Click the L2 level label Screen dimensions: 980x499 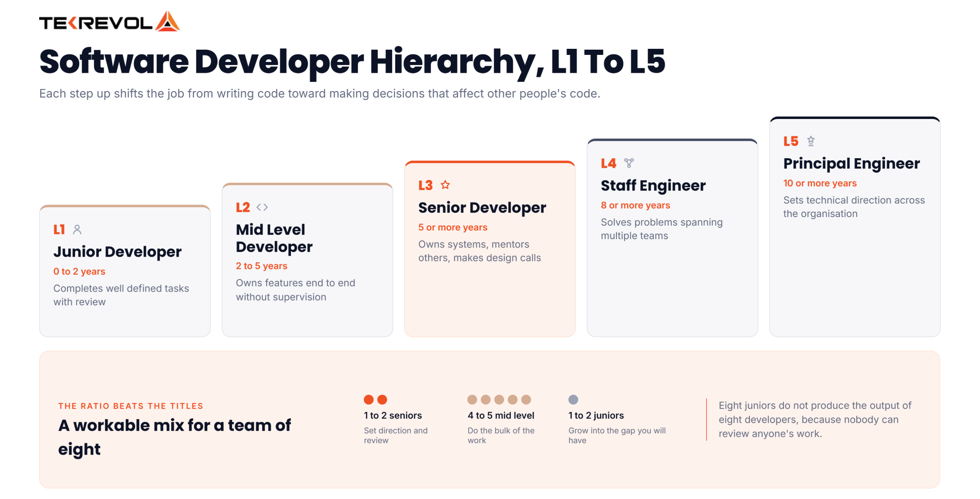click(243, 207)
